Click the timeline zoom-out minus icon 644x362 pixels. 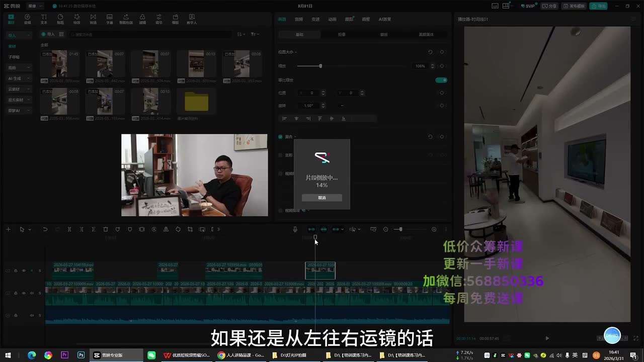point(386,229)
